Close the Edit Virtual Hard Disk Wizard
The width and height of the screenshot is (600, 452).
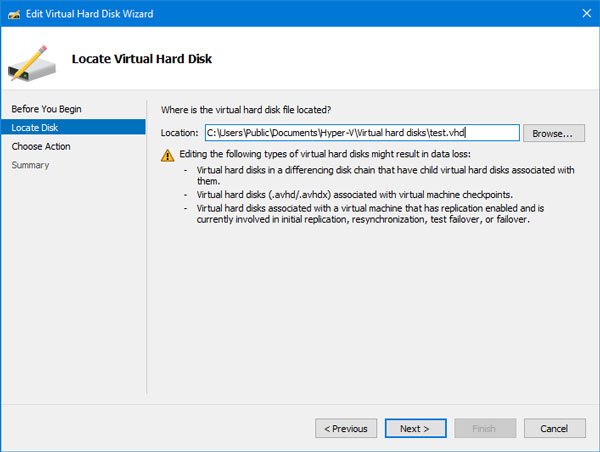click(x=586, y=13)
